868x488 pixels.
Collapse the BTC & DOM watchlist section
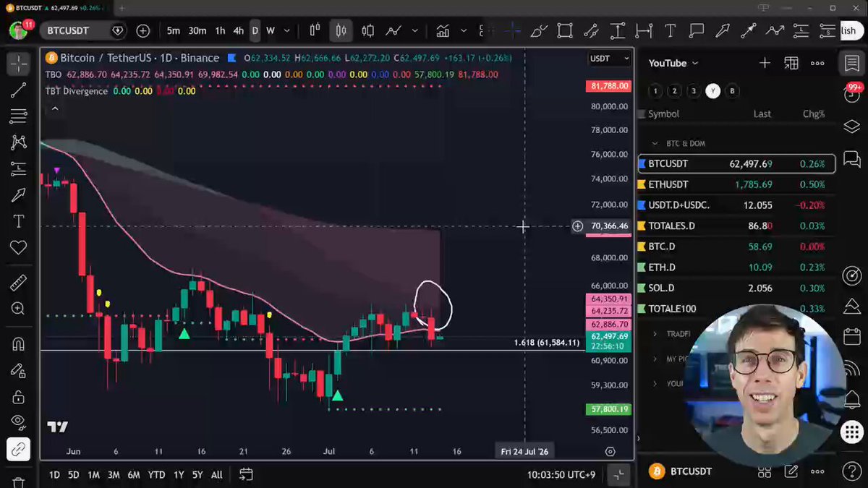coord(655,143)
